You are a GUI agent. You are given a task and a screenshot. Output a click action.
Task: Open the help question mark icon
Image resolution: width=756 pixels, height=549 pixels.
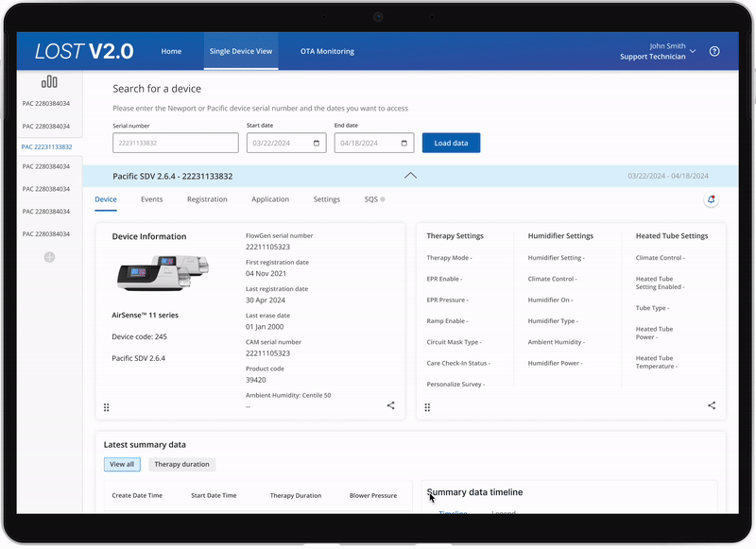click(714, 51)
